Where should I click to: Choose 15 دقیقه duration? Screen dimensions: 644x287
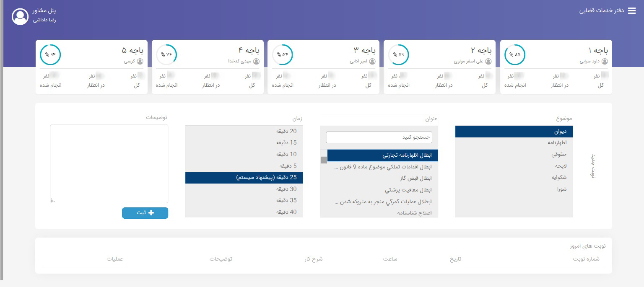pyautogui.click(x=244, y=143)
